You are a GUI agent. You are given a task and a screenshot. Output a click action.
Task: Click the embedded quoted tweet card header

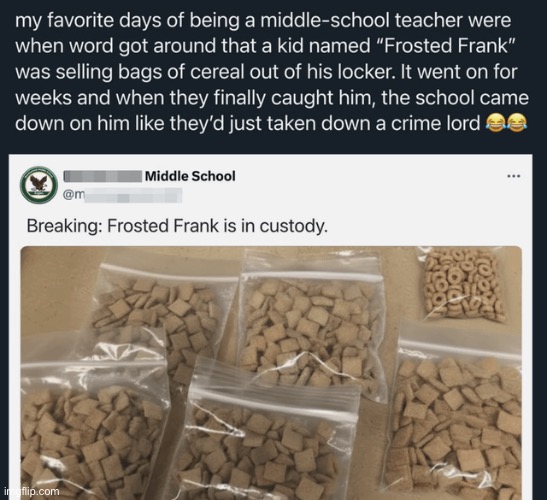[x=271, y=184]
